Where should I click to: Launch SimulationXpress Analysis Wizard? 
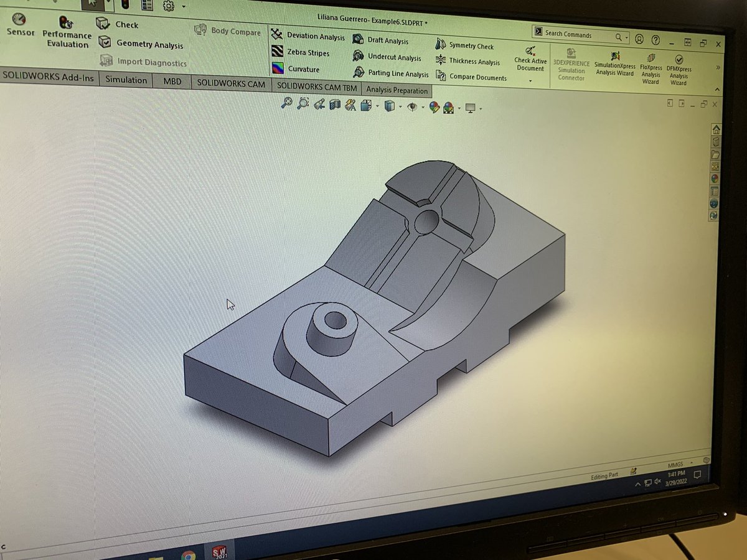pos(615,63)
